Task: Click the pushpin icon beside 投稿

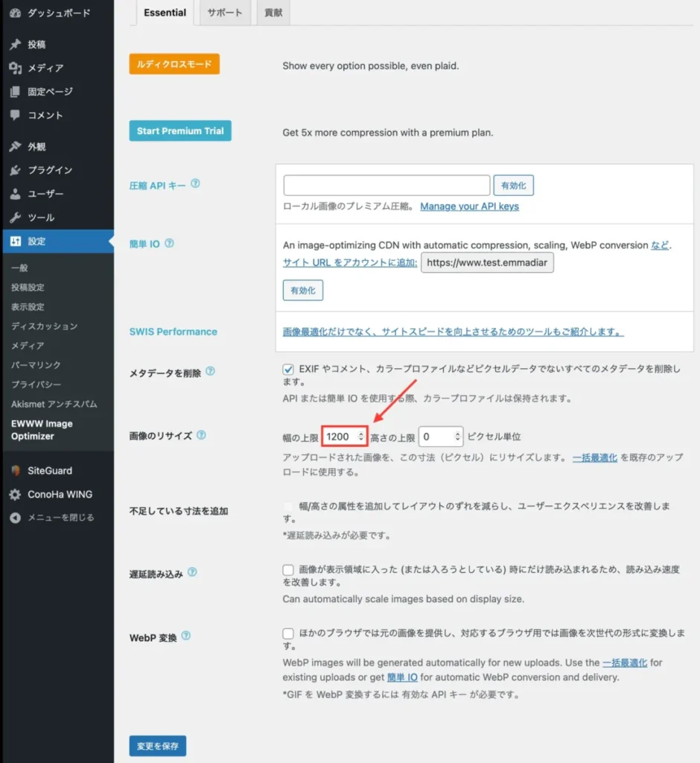Action: pos(15,44)
